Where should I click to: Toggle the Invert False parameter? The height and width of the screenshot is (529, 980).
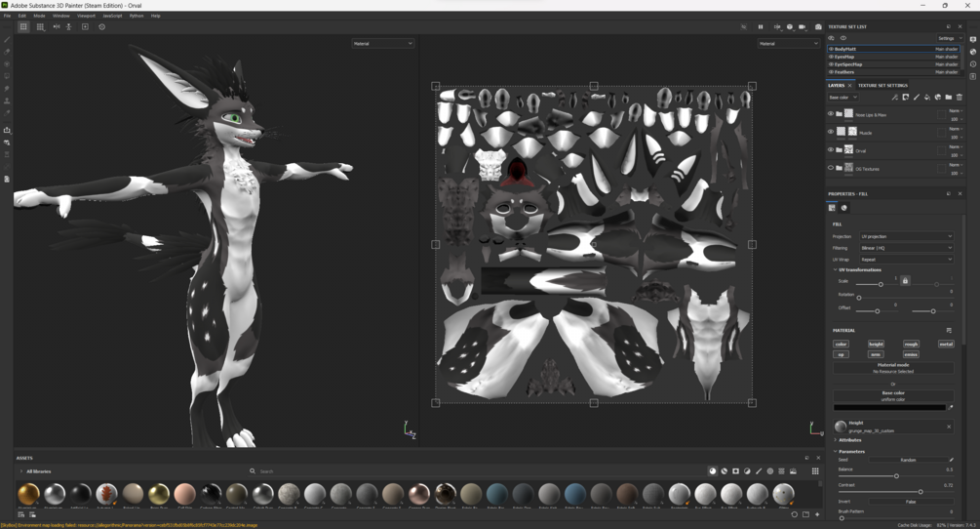911,502
